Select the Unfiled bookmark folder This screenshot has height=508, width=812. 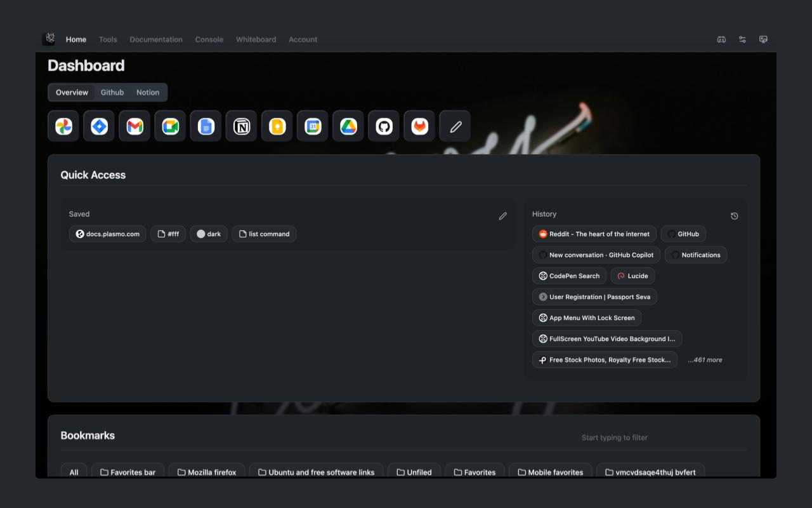(x=414, y=472)
